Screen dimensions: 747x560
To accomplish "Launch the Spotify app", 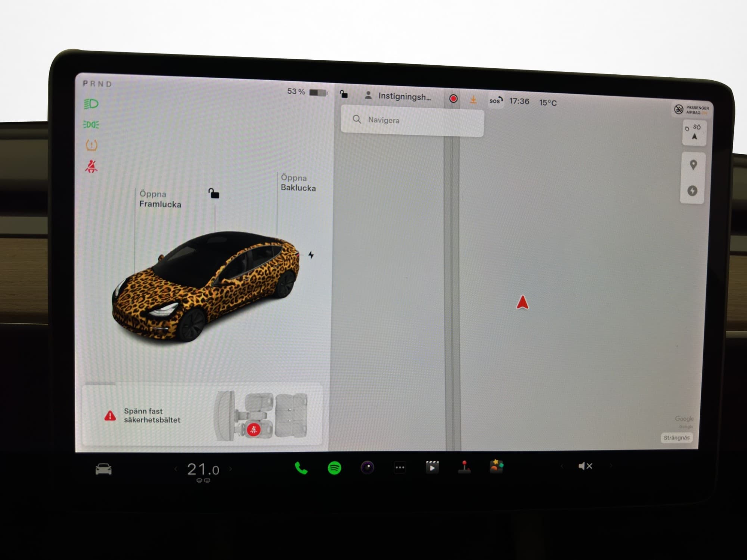I will pos(334,468).
